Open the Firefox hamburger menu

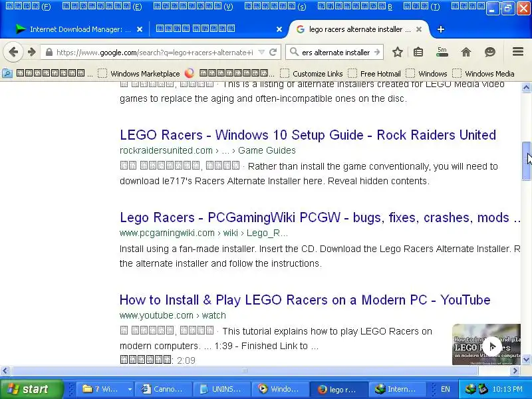(518, 52)
